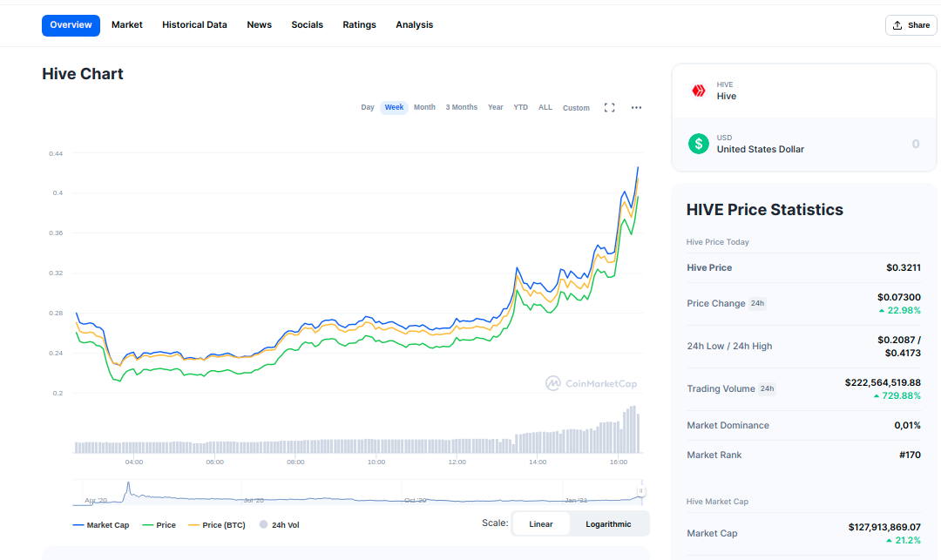Click the fullscreen chart icon
941x560 pixels.
[609, 107]
